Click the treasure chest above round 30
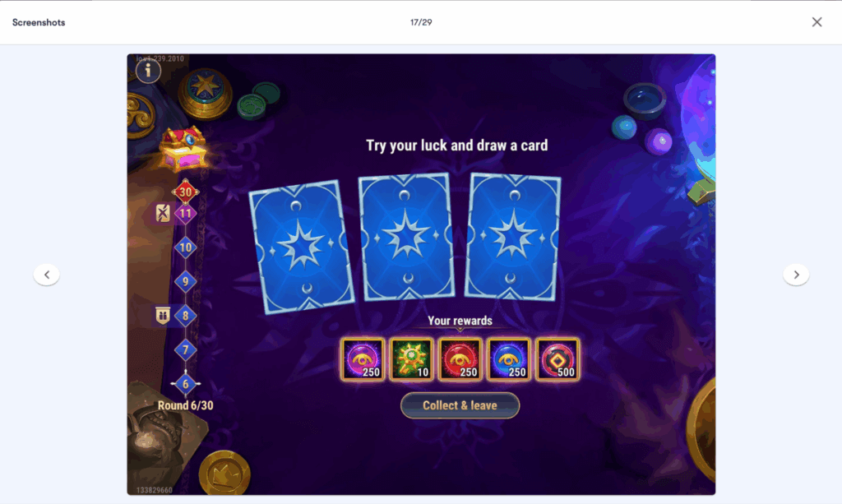Viewport: 842px width, 504px height. point(183,149)
